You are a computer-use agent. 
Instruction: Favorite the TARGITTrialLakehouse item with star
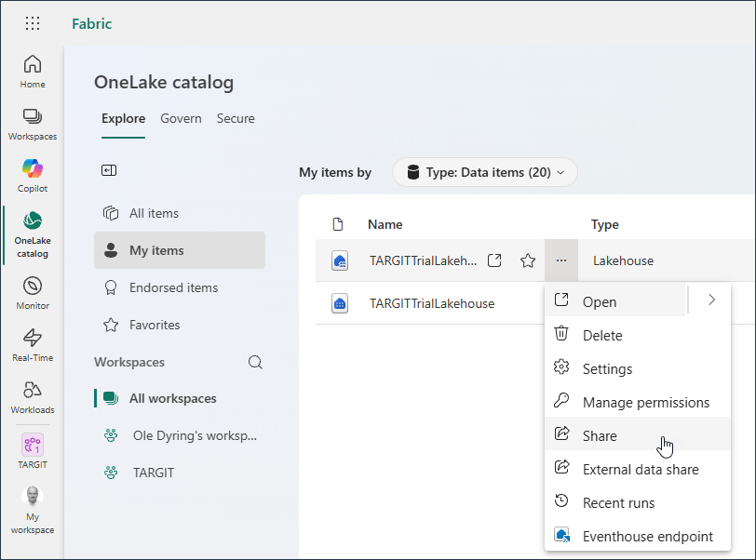(x=528, y=261)
